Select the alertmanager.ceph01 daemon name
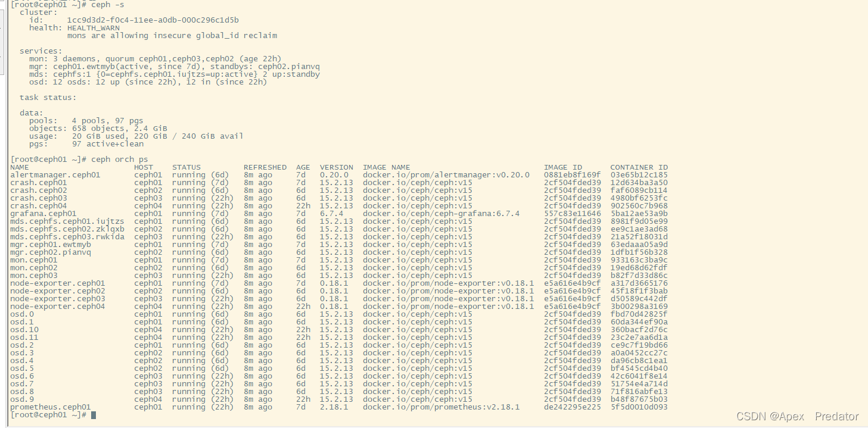The height and width of the screenshot is (428, 868). pyautogui.click(x=55, y=175)
